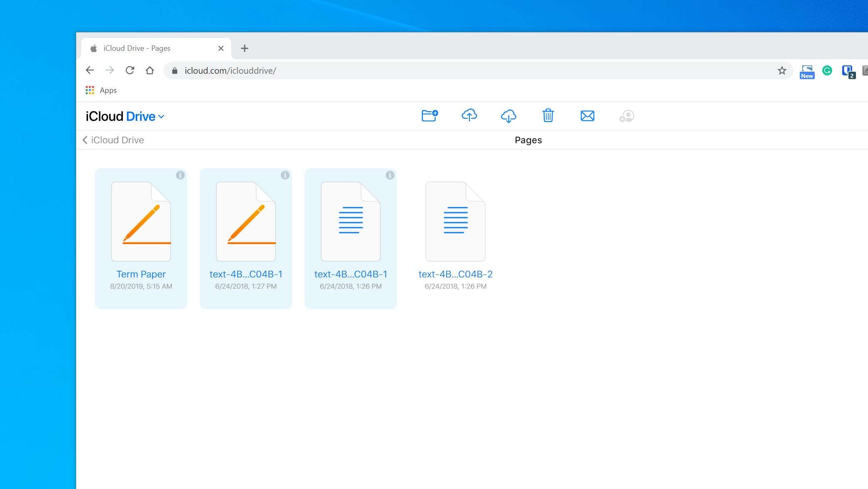Click browser back navigation arrow
868x489 pixels.
coord(89,70)
